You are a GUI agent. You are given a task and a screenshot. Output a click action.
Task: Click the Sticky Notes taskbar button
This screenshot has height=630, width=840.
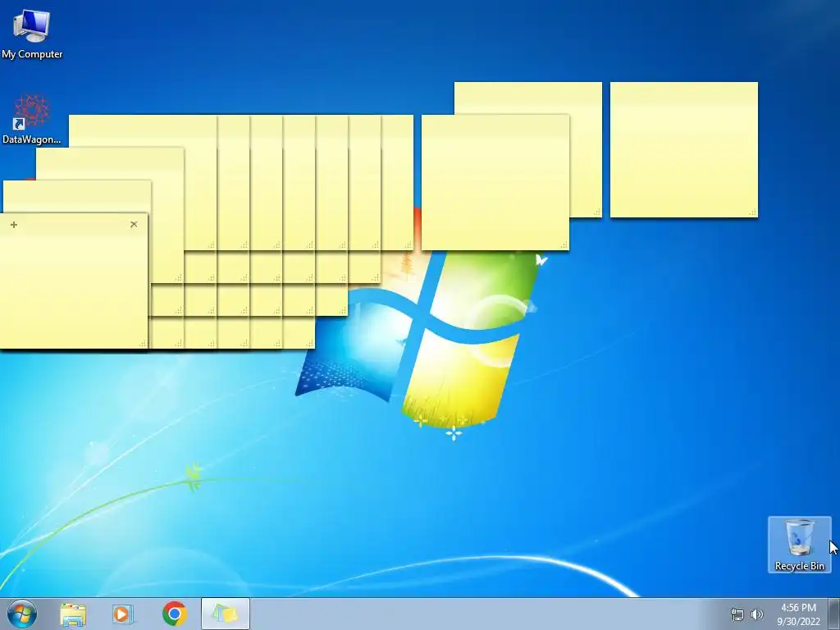[226, 614]
